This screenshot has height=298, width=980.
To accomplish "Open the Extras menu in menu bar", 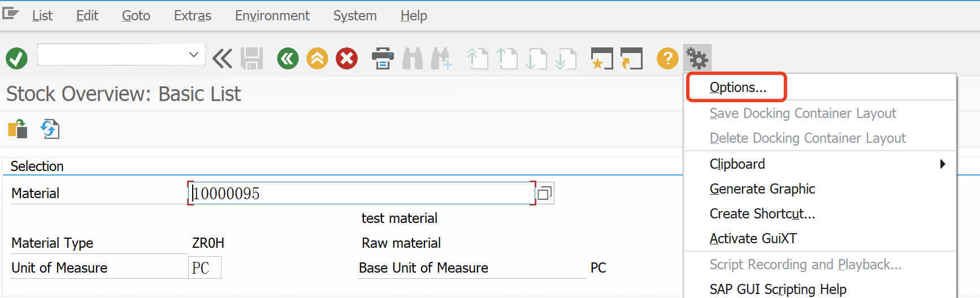I will tap(193, 16).
